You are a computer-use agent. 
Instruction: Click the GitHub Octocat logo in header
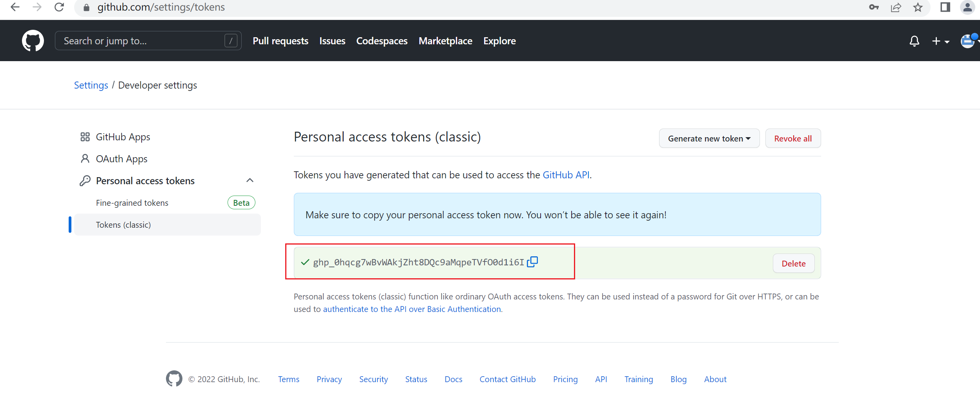(33, 41)
